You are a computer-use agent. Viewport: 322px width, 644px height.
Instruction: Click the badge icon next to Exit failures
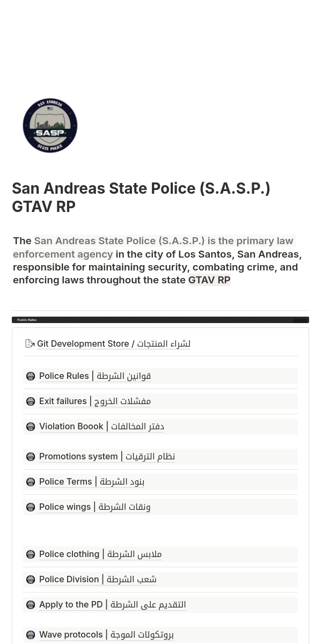point(31,401)
